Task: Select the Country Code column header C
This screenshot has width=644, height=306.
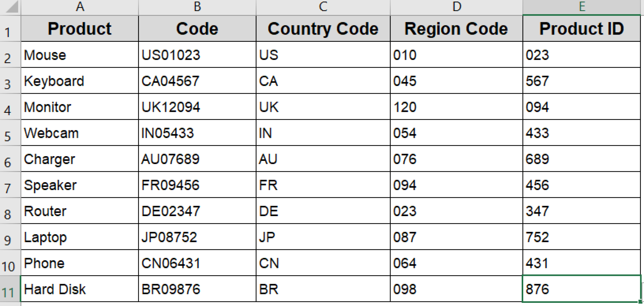Action: click(x=323, y=6)
